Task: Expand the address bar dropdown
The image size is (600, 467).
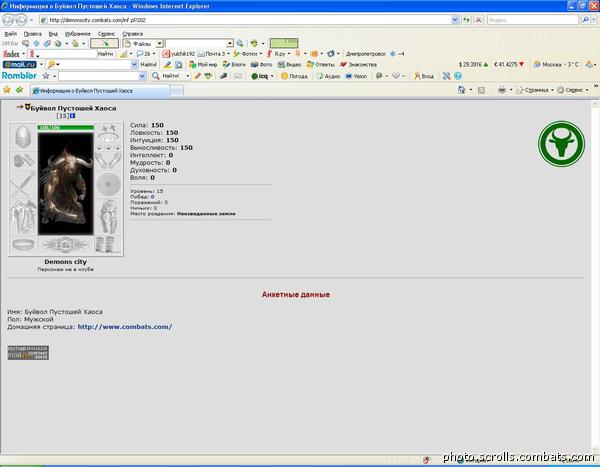Action: pyautogui.click(x=455, y=20)
